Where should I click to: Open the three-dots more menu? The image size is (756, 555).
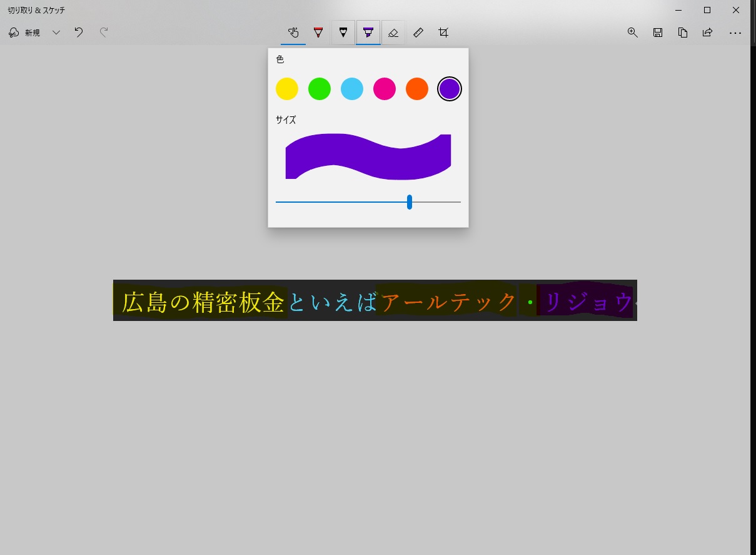[735, 33]
